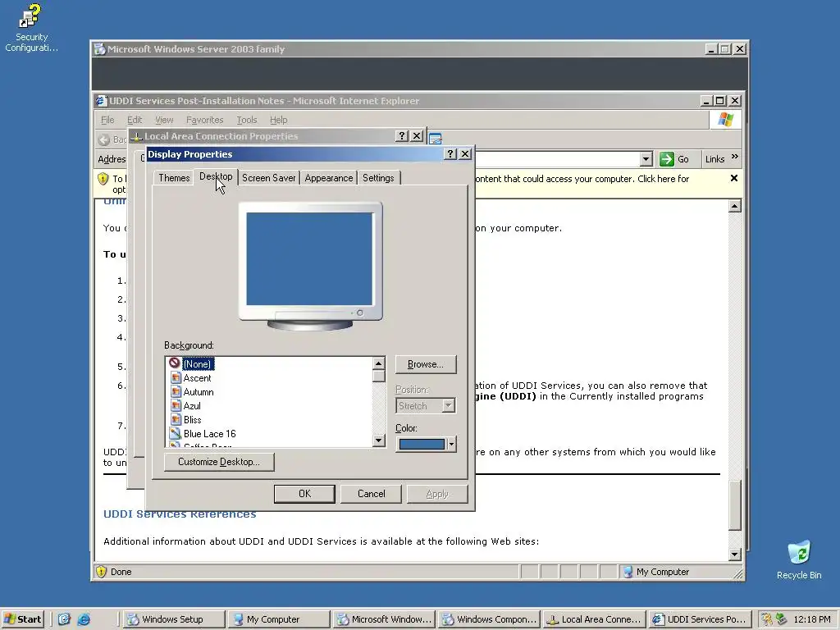Click the (None) background icon
The width and height of the screenshot is (840, 630).
click(174, 363)
